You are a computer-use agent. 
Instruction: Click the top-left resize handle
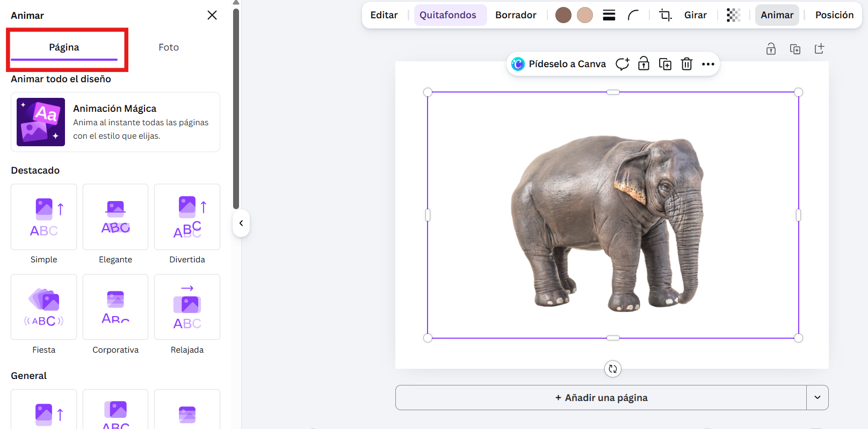click(x=428, y=92)
